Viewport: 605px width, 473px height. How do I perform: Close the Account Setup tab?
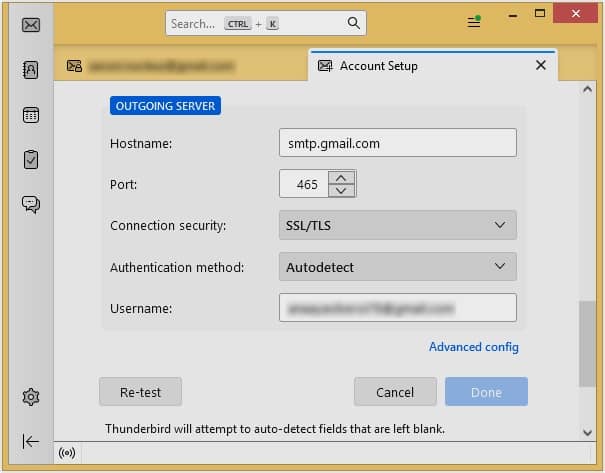click(x=541, y=65)
